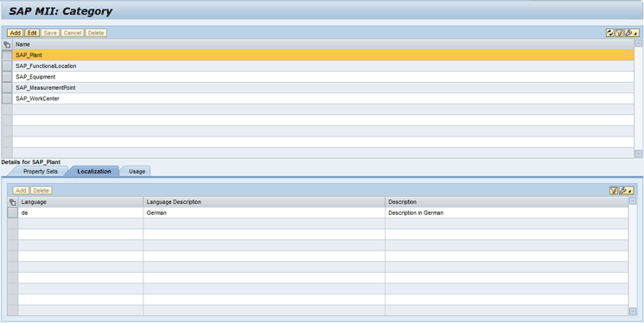
Task: Click the 'de' language cell
Action: (x=80, y=213)
